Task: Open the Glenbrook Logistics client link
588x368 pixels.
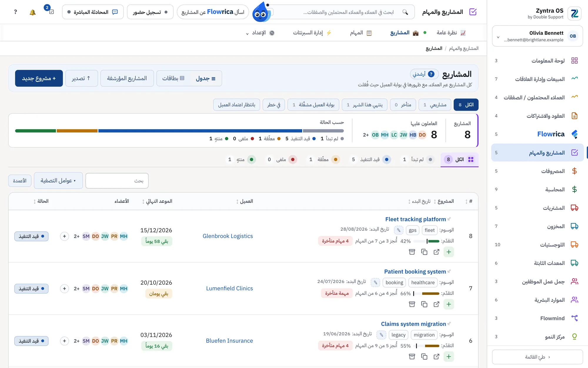Action: pyautogui.click(x=228, y=236)
